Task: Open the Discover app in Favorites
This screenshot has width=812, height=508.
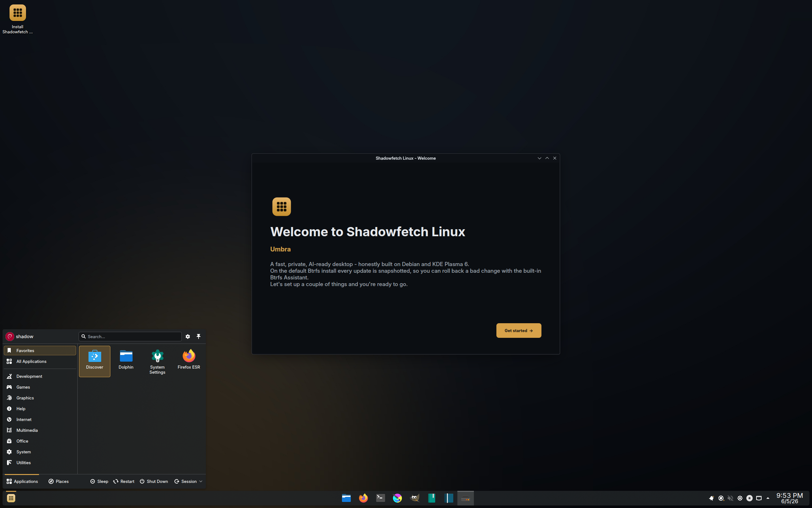Action: point(95,361)
